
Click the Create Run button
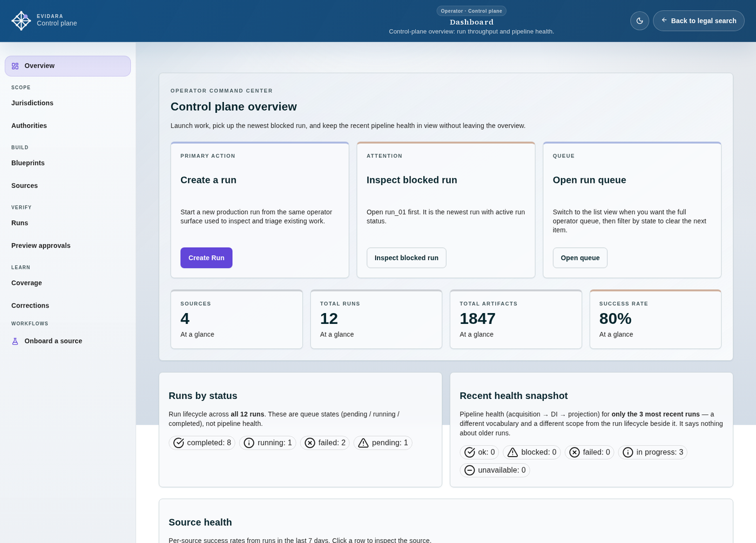click(206, 258)
